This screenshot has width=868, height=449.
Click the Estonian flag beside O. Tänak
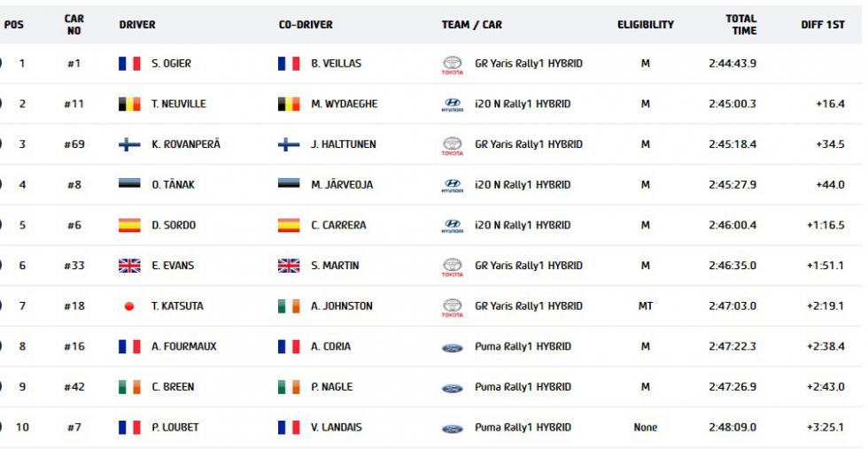pos(129,183)
